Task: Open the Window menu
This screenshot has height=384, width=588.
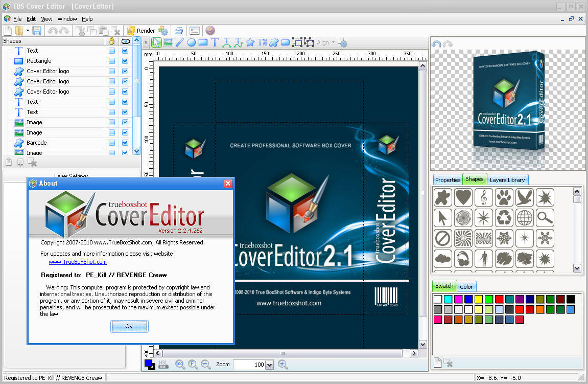Action: click(67, 19)
